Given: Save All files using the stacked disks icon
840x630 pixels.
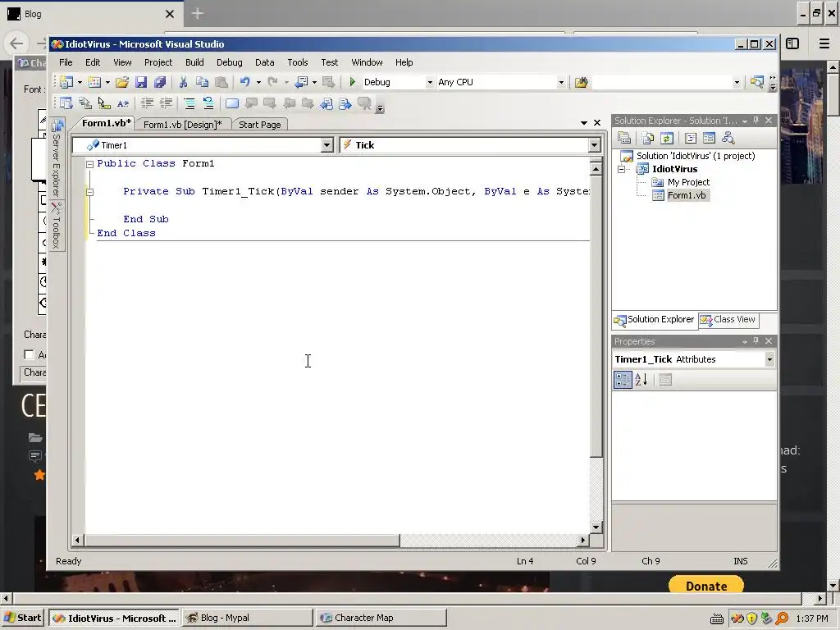Looking at the screenshot, I should [x=160, y=82].
